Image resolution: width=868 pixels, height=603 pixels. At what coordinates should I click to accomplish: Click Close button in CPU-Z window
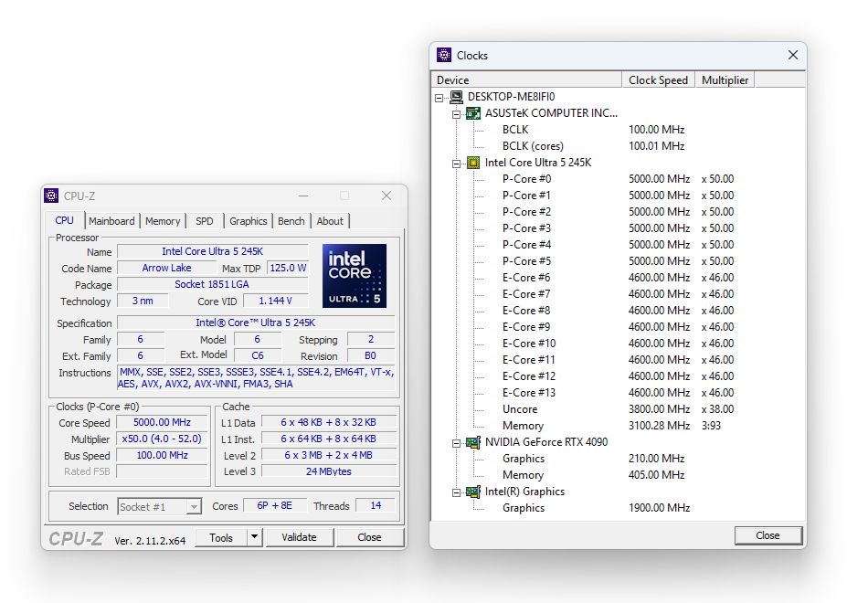[x=369, y=537]
